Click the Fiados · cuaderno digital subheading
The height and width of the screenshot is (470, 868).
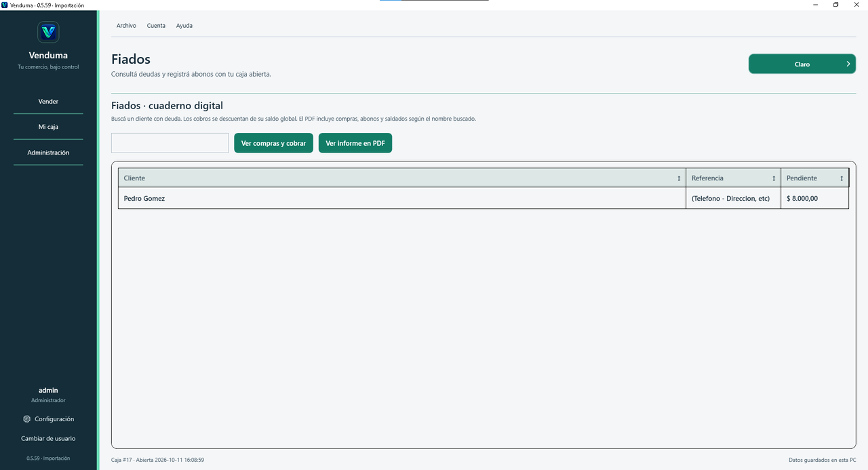[167, 106]
